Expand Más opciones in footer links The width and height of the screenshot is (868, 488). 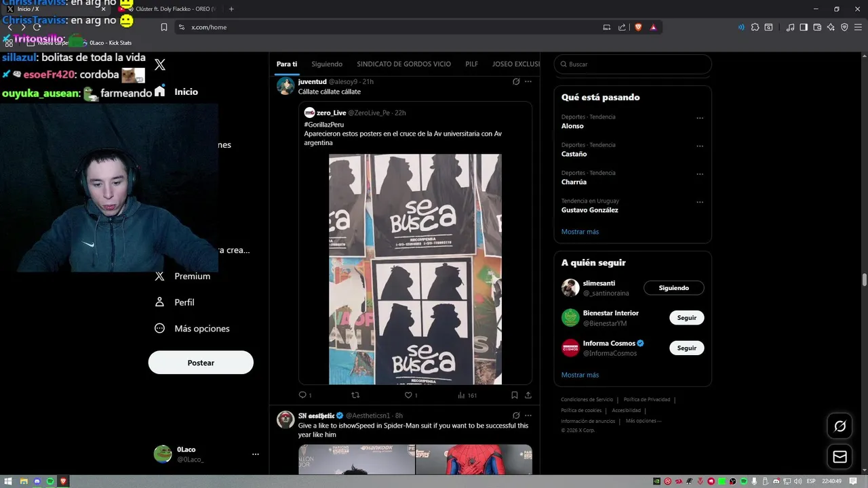pyautogui.click(x=643, y=421)
